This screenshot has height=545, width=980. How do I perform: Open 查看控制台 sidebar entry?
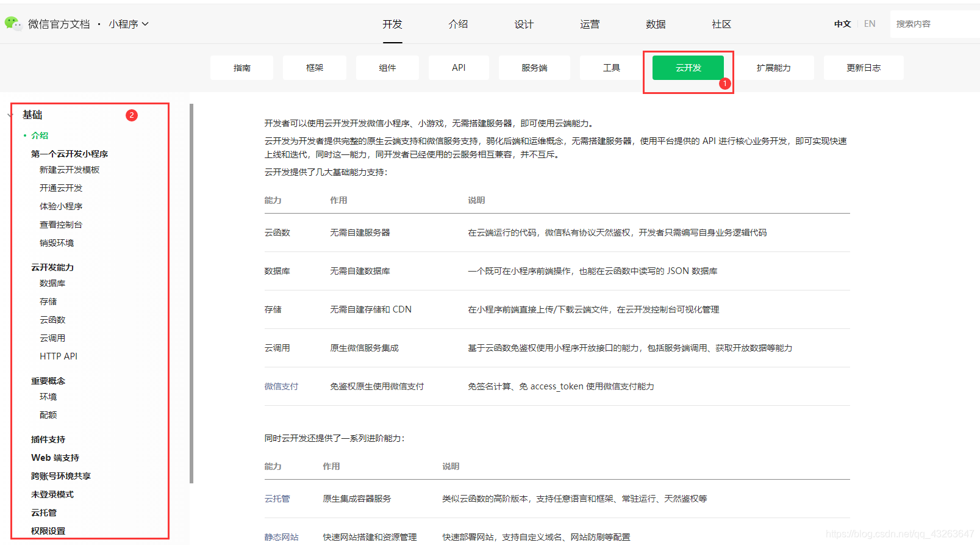click(61, 225)
